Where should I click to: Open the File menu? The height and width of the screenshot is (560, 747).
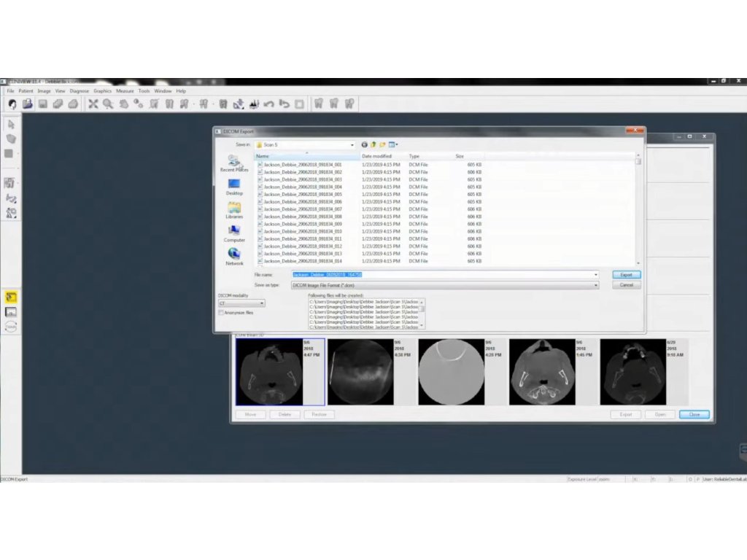(x=10, y=91)
